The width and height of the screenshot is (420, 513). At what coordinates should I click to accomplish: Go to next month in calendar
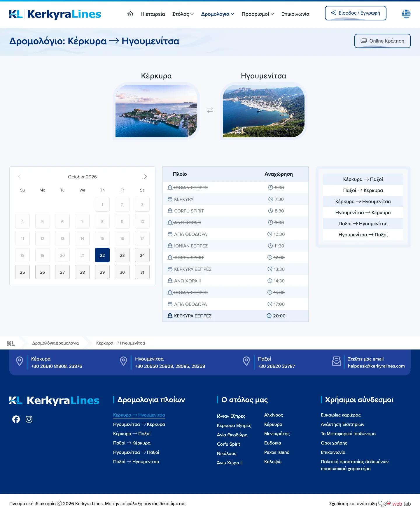[145, 177]
